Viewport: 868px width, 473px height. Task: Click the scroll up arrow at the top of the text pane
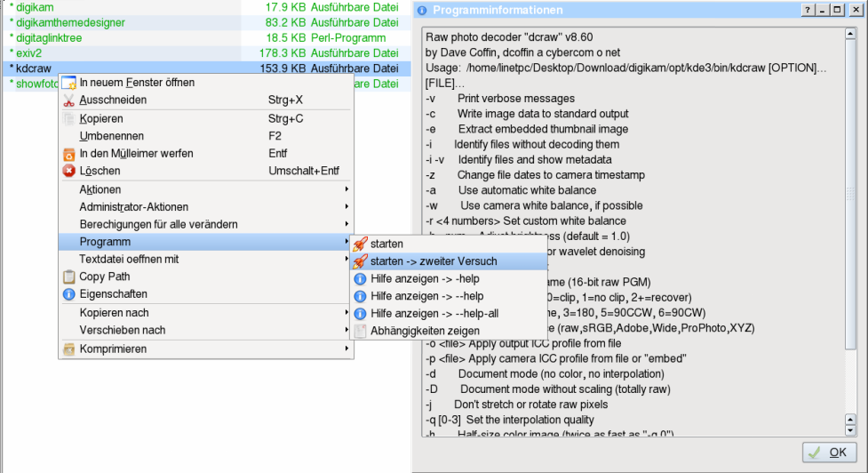tap(850, 34)
